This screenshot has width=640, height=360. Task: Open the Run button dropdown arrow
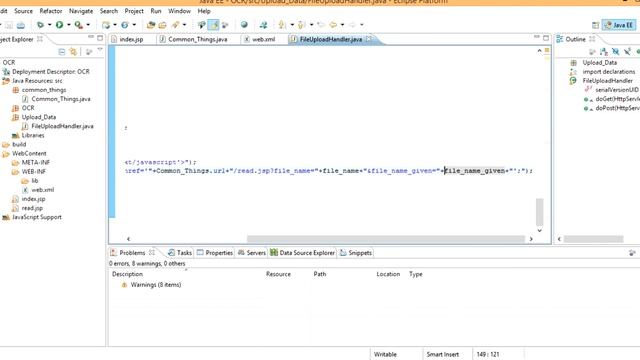[x=69, y=25]
